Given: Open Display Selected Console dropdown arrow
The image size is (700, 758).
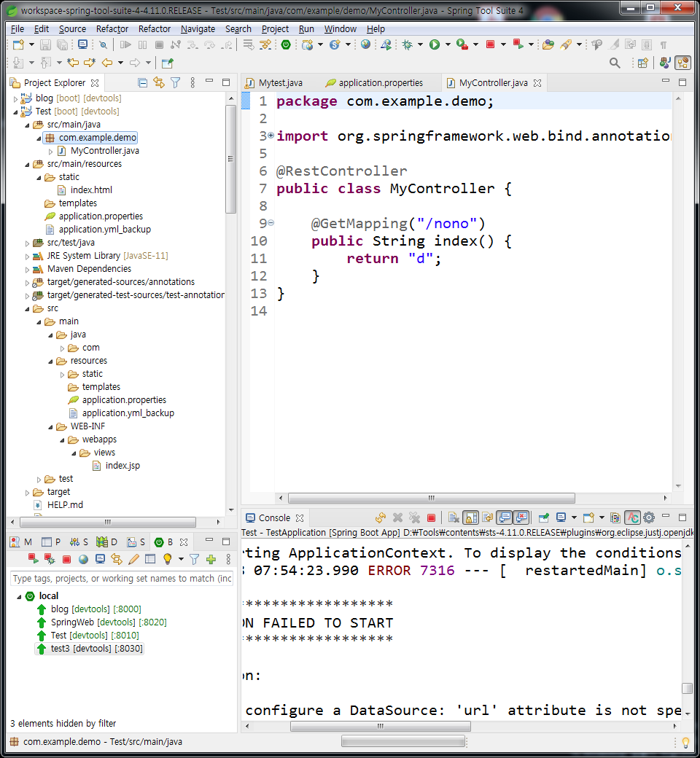Looking at the screenshot, I should [574, 517].
